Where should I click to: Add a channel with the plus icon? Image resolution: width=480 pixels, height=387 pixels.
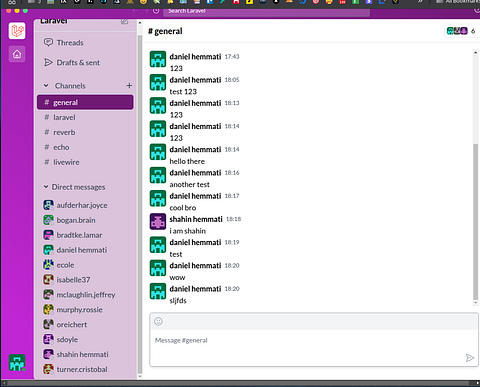[129, 86]
